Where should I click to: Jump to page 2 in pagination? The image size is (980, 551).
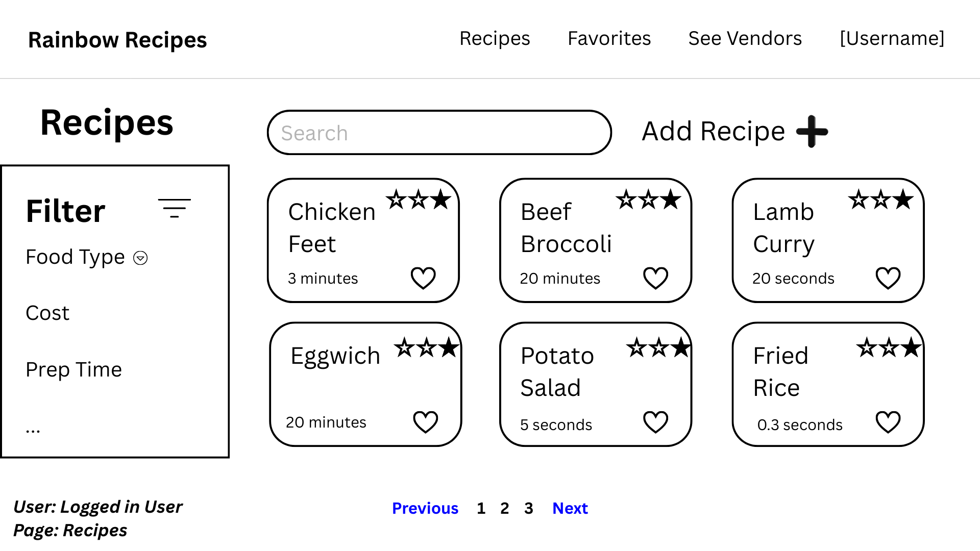[504, 508]
